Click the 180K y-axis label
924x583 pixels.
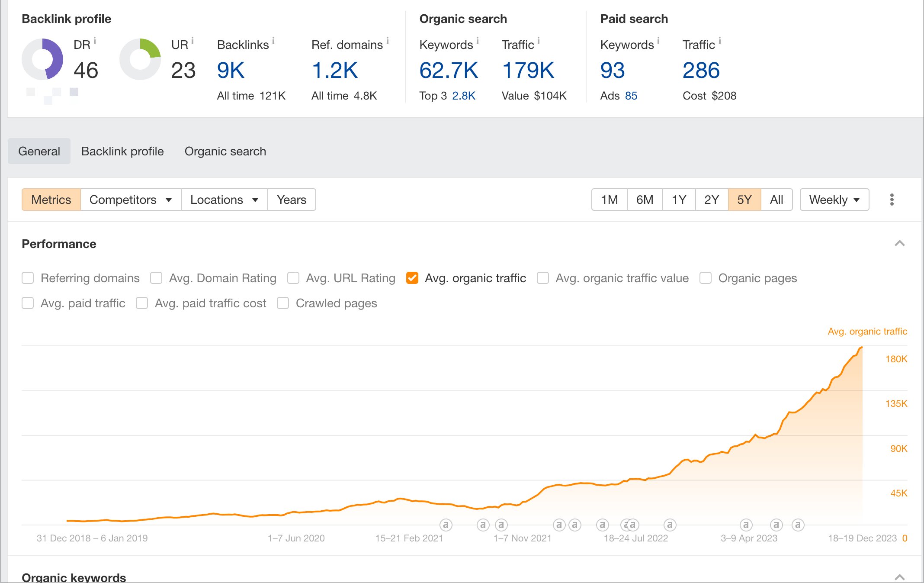pos(896,359)
